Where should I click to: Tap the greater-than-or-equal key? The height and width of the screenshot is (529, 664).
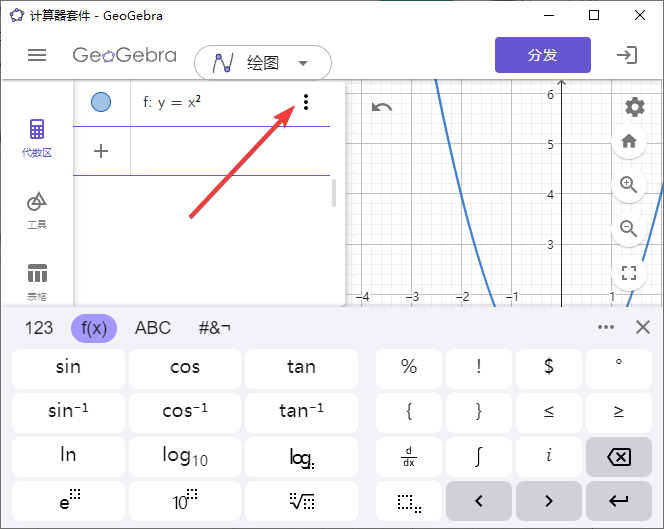coord(619,412)
